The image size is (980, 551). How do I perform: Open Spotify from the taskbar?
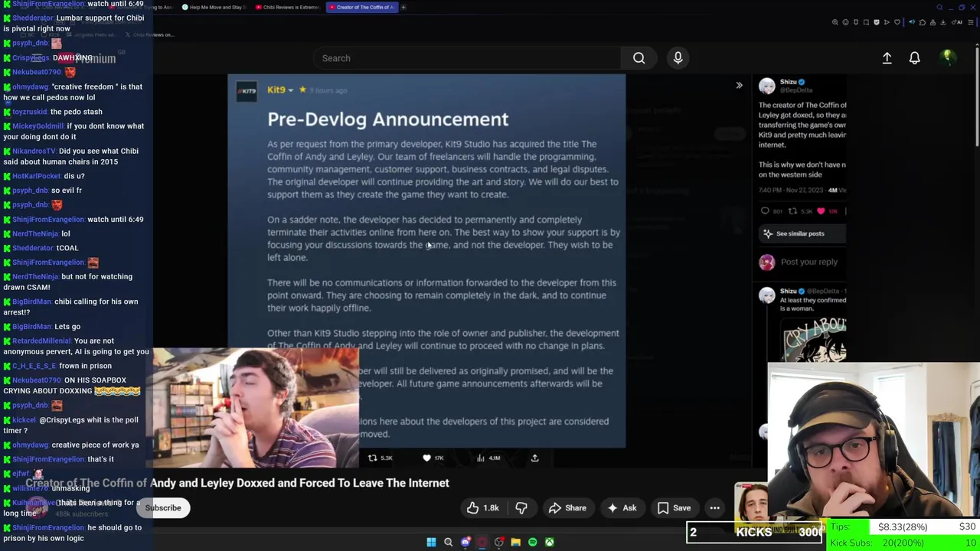[532, 542]
